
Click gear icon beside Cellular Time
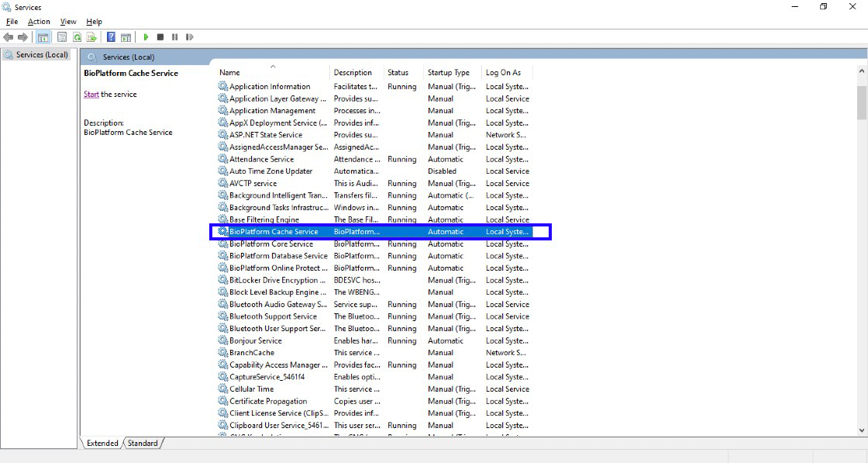222,389
